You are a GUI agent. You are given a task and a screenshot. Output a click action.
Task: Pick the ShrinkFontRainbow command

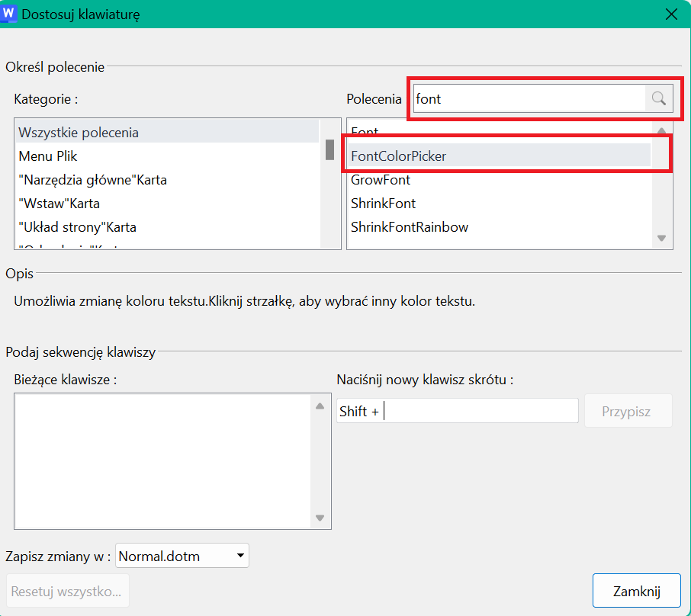500,227
